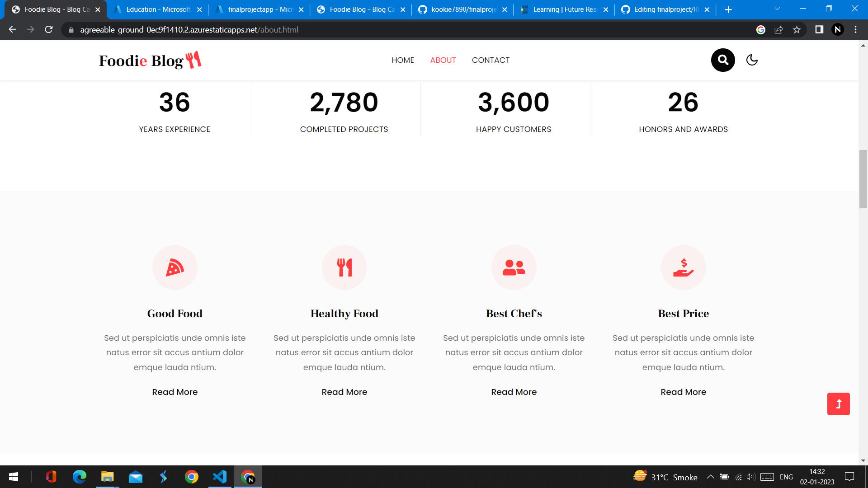Click the Healthy Food utensils icon

tap(344, 267)
